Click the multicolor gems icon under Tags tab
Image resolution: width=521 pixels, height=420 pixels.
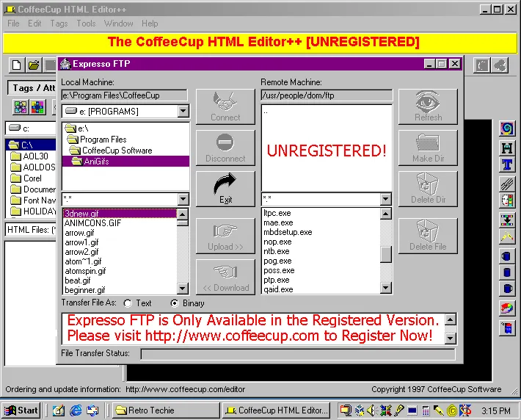[21, 107]
